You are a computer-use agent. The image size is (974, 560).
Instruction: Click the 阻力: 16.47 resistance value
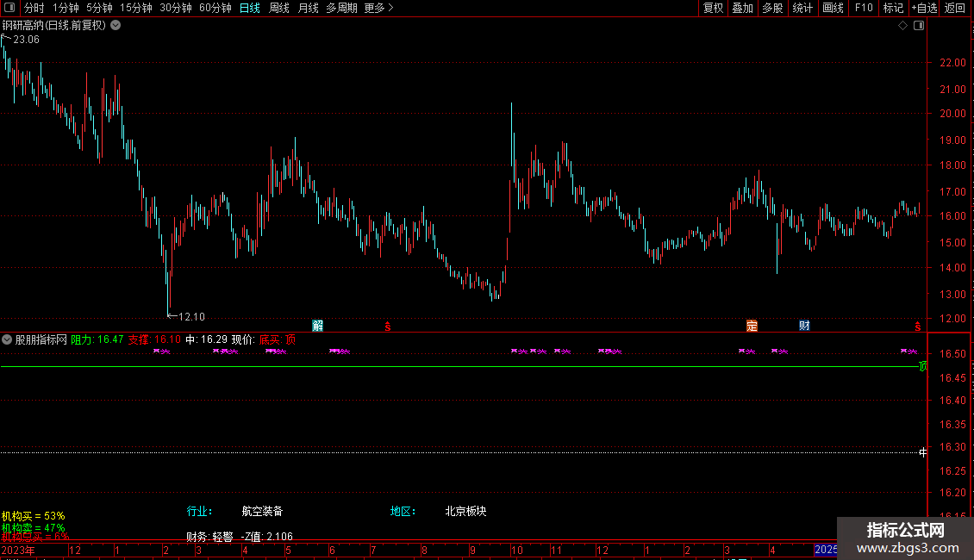(97, 339)
